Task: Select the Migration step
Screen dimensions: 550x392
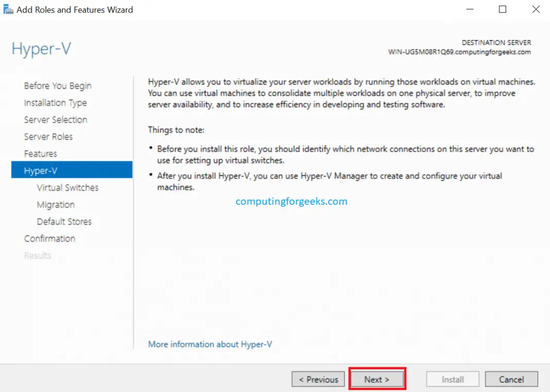Action: coord(56,204)
